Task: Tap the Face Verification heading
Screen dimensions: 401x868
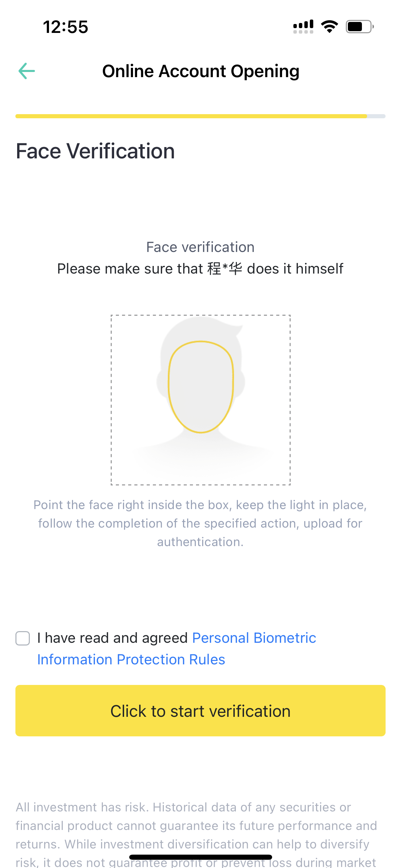Action: click(x=95, y=151)
